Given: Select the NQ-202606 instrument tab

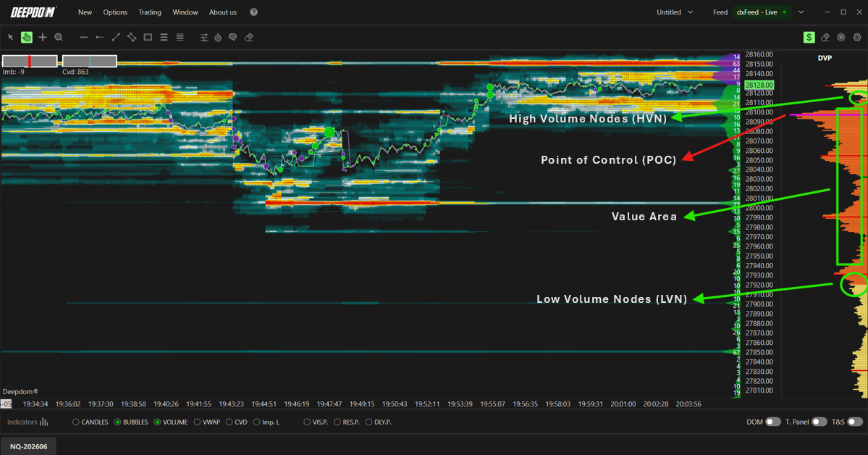Looking at the screenshot, I should pyautogui.click(x=29, y=447).
